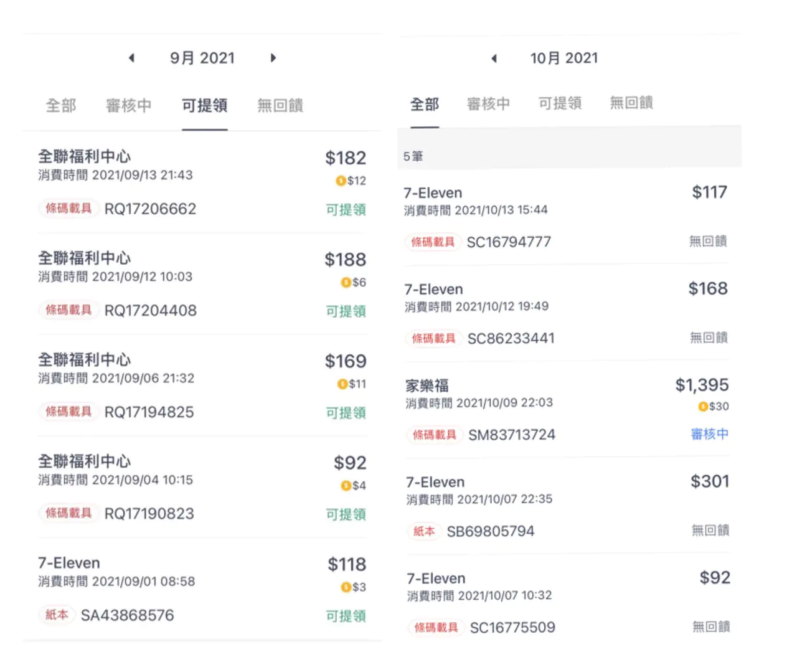Viewport: 797px width, 672px height.
Task: Click 條碼載具 tag beside RQ17204408
Action: point(68,310)
